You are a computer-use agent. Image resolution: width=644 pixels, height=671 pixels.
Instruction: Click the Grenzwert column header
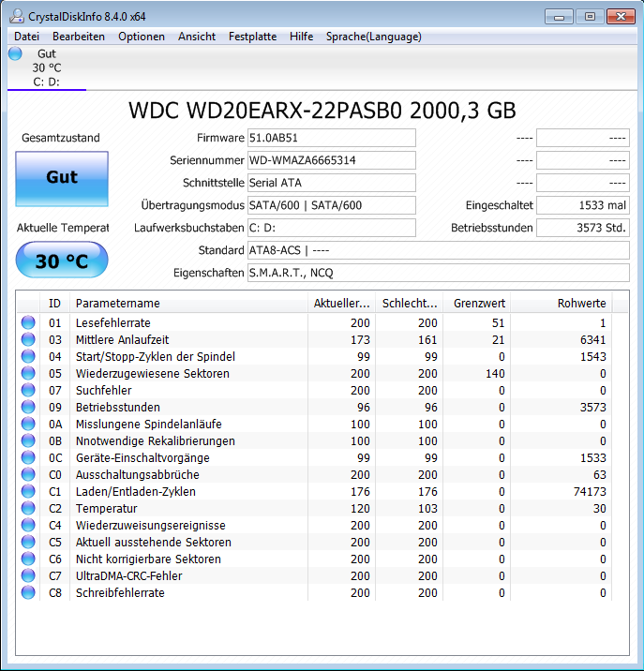(476, 304)
